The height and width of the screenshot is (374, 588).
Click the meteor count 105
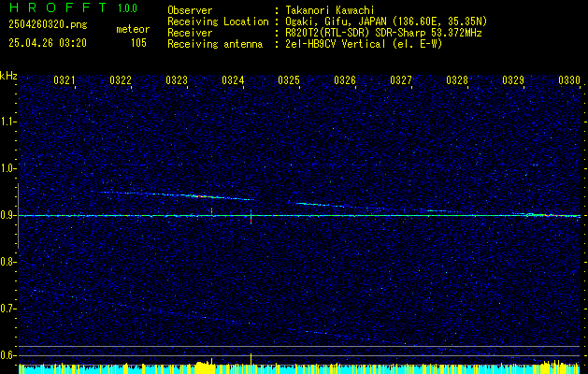138,43
